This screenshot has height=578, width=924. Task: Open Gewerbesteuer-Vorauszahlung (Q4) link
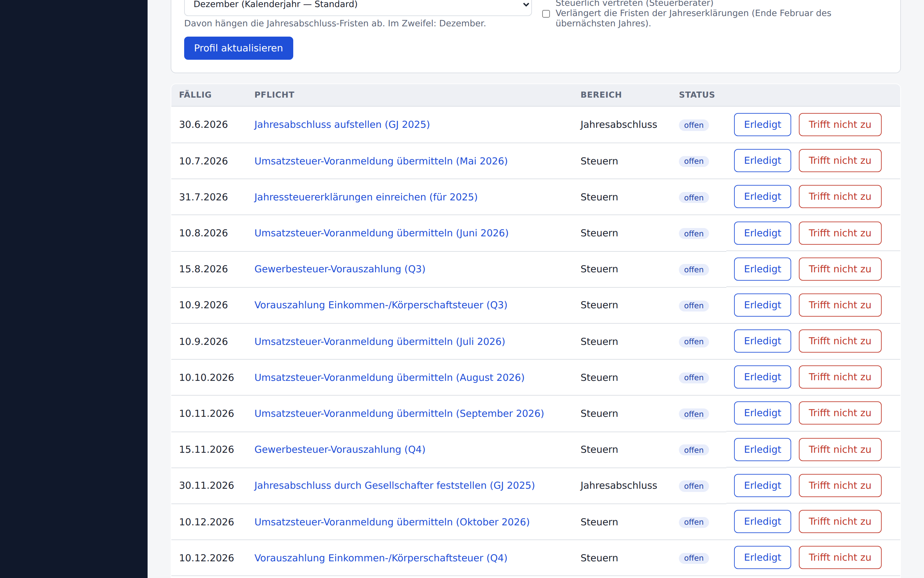click(x=339, y=449)
